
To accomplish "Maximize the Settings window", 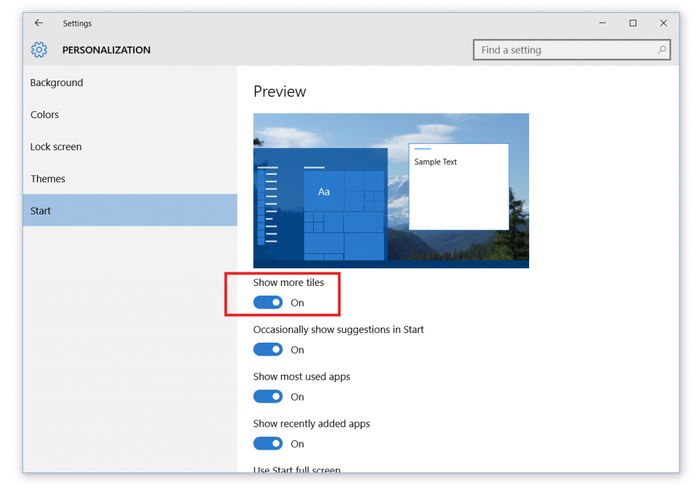I will 633,23.
